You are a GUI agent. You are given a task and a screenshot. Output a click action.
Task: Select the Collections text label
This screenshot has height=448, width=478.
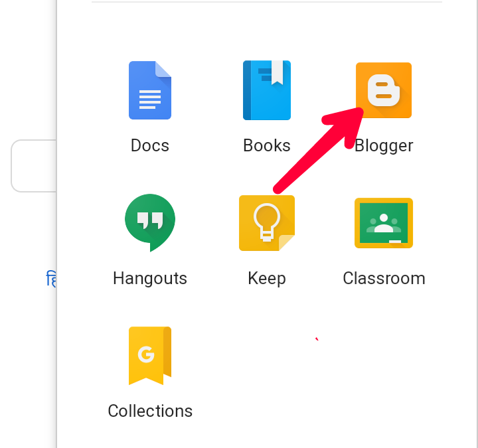click(x=149, y=411)
